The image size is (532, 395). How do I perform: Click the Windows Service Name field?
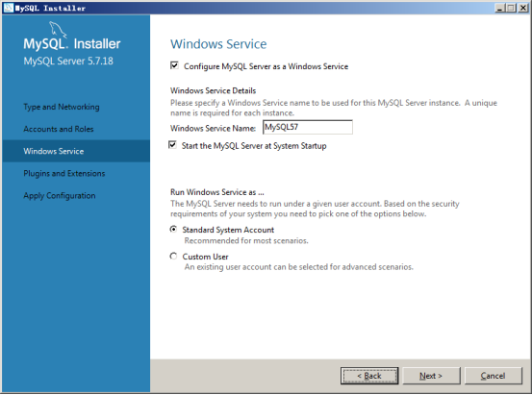point(308,127)
